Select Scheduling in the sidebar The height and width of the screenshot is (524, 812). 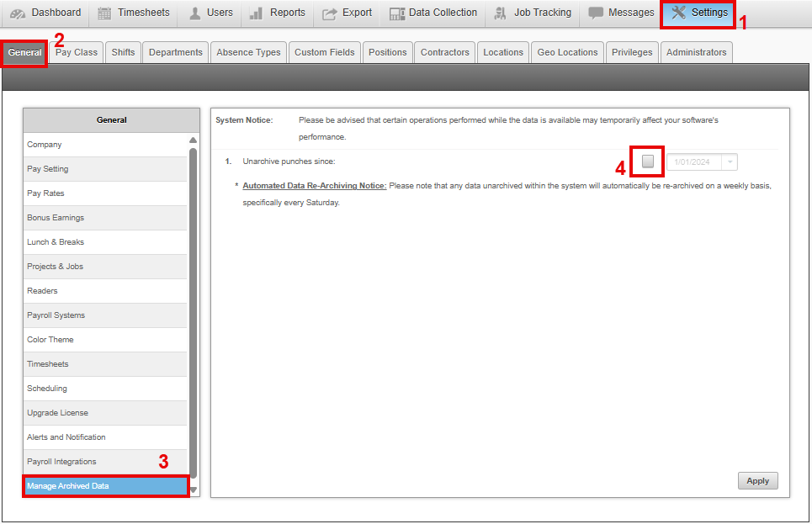click(x=105, y=388)
